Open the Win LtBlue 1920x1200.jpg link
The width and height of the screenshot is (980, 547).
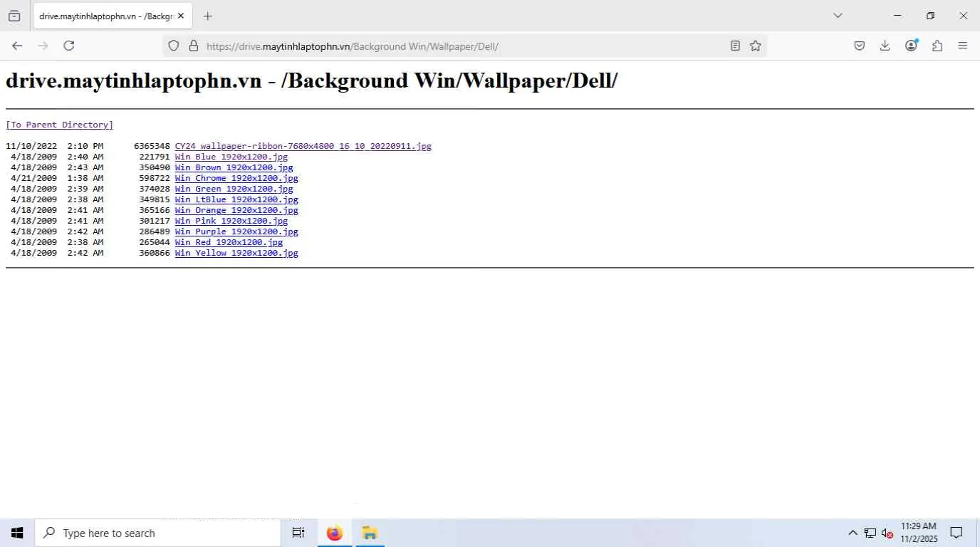point(236,199)
